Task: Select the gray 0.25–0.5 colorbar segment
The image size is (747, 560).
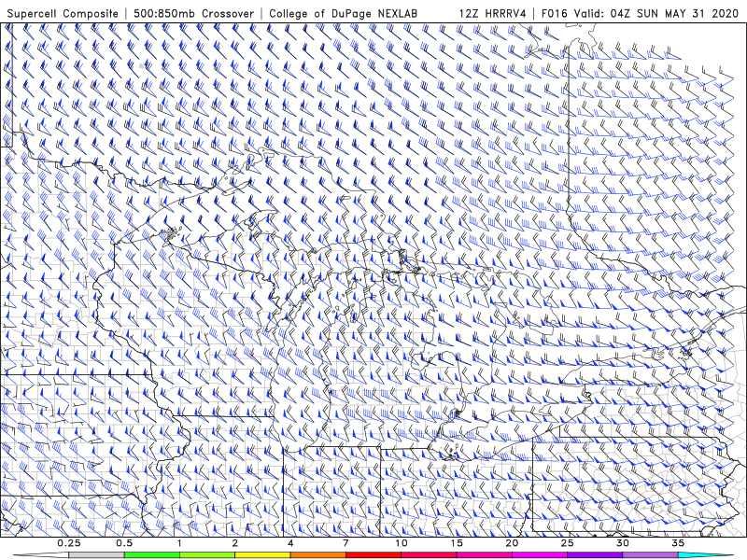Action: pos(96,555)
